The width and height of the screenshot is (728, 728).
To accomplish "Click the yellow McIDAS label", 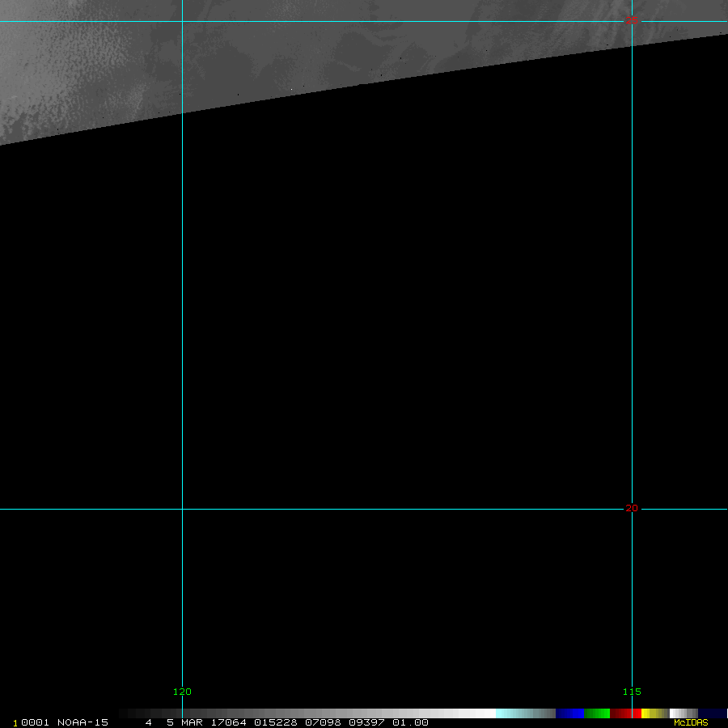I will [691, 722].
